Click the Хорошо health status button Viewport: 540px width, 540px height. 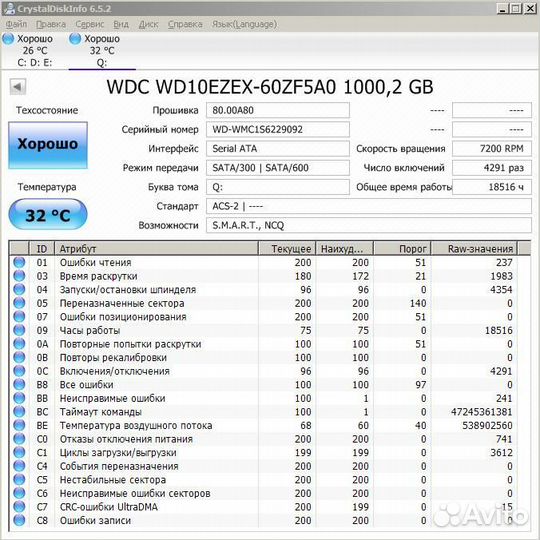click(x=48, y=145)
